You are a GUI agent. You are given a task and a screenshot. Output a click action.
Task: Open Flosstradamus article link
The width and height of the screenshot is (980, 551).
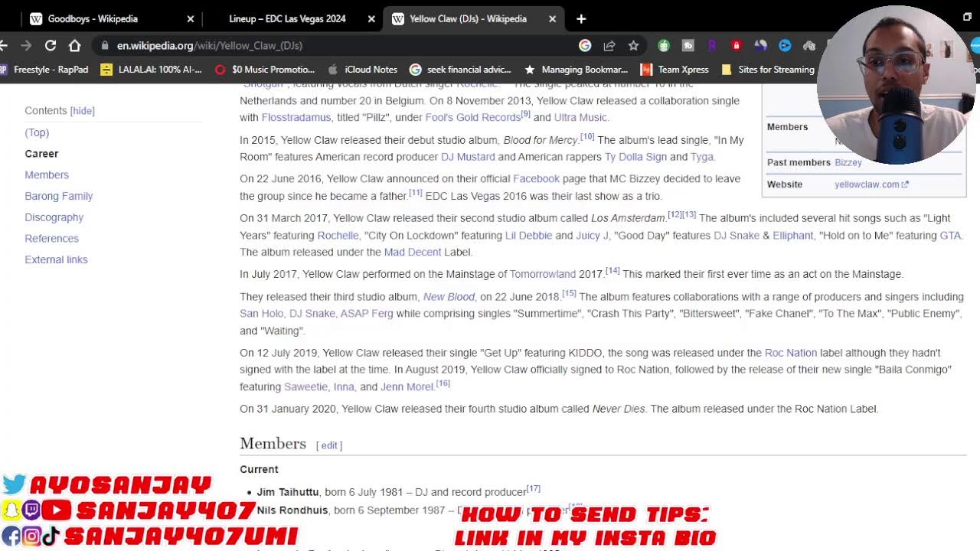[296, 117]
